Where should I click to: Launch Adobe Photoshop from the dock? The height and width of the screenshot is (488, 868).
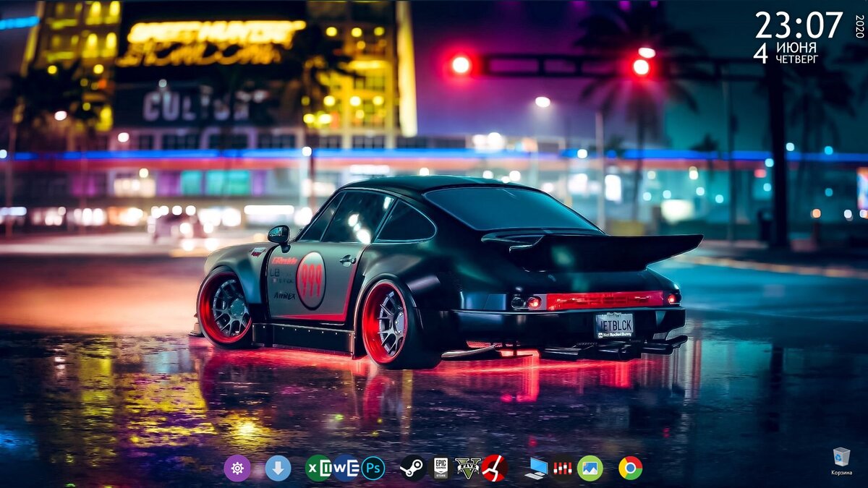(373, 468)
